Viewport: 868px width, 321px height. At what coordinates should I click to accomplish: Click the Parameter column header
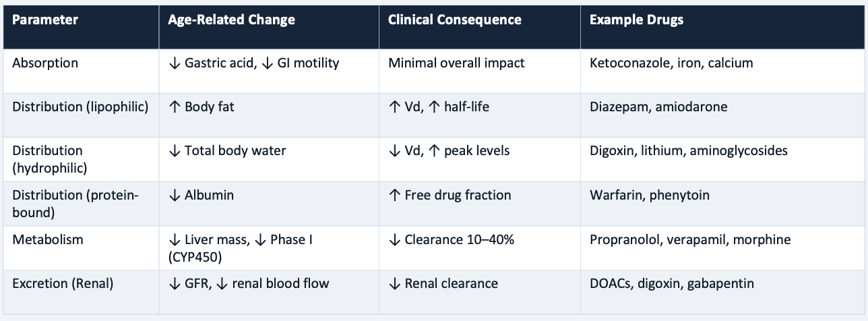[45, 20]
